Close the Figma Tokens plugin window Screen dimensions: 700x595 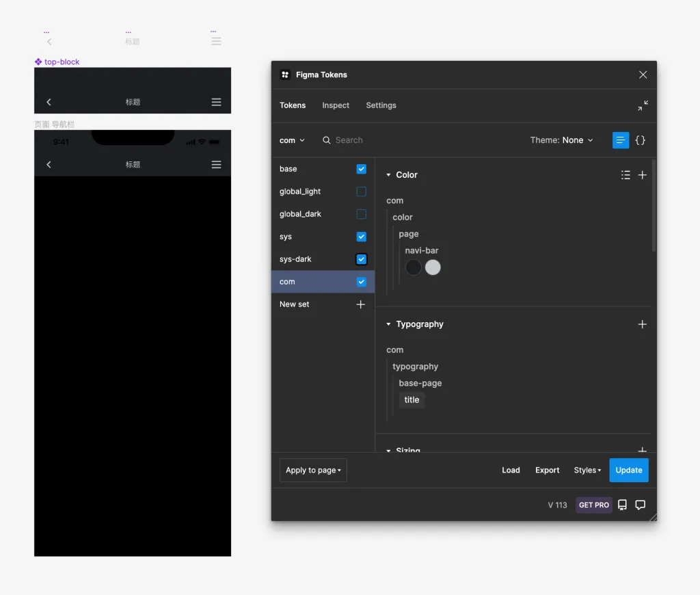[643, 75]
